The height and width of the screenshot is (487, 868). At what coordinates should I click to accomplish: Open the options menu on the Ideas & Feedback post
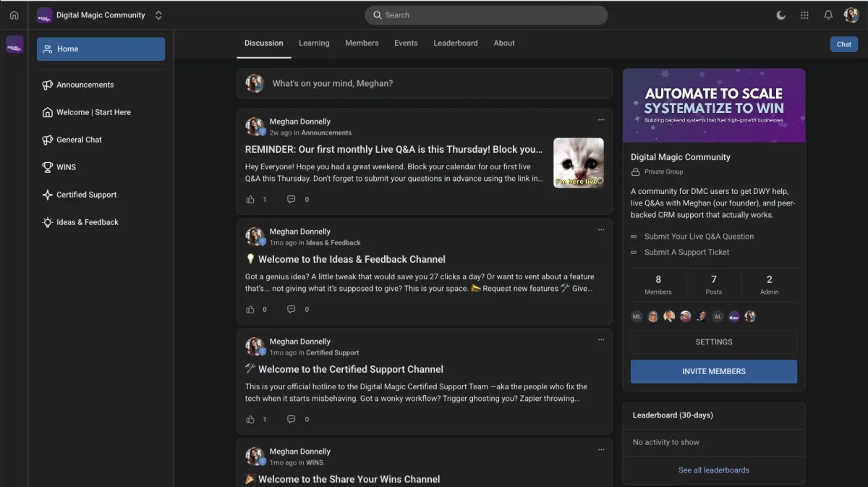pyautogui.click(x=601, y=230)
